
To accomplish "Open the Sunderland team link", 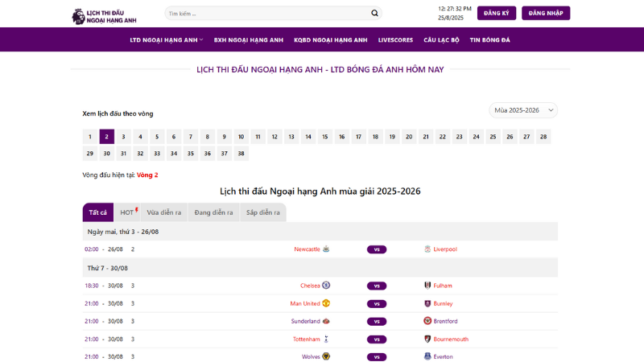I will [x=306, y=321].
